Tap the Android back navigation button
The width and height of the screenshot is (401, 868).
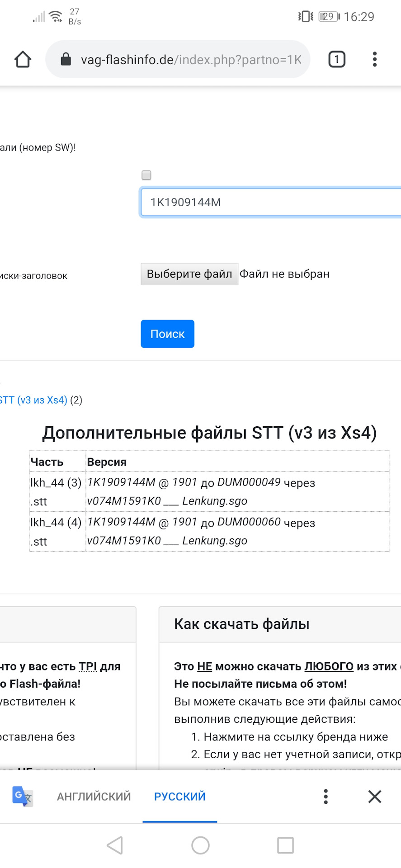(115, 845)
